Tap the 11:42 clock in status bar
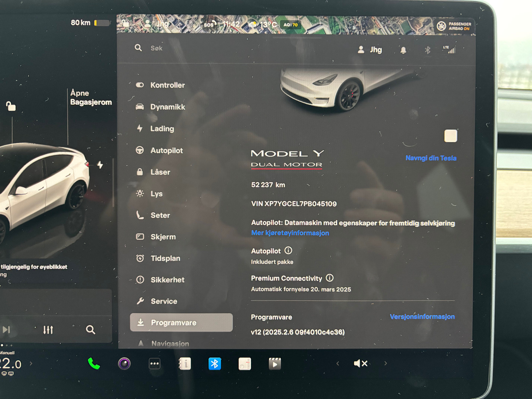 click(231, 24)
